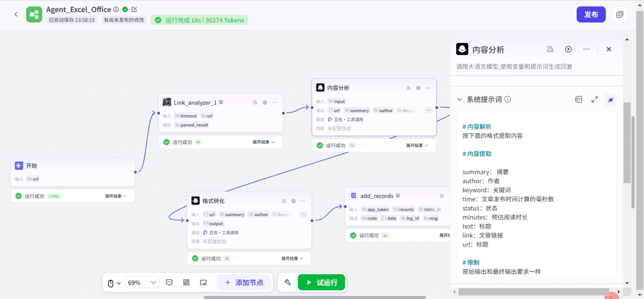Click the back arrow at top left
644x299 pixels.
click(x=16, y=14)
